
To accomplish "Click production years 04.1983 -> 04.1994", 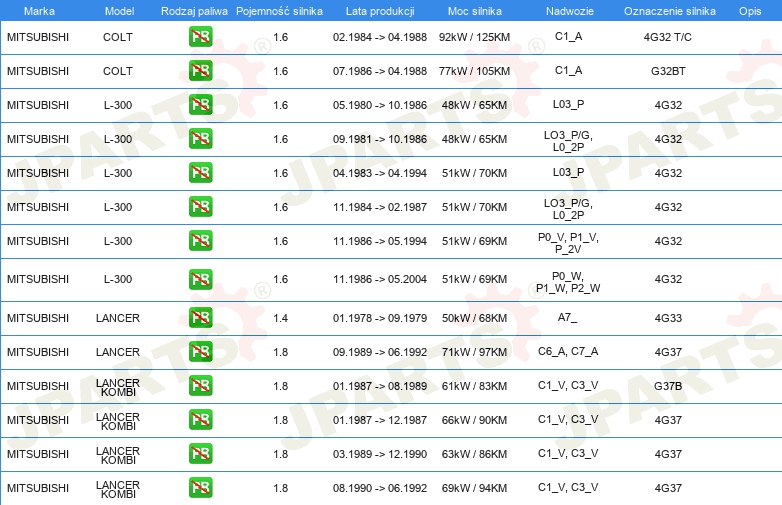I will click(380, 173).
